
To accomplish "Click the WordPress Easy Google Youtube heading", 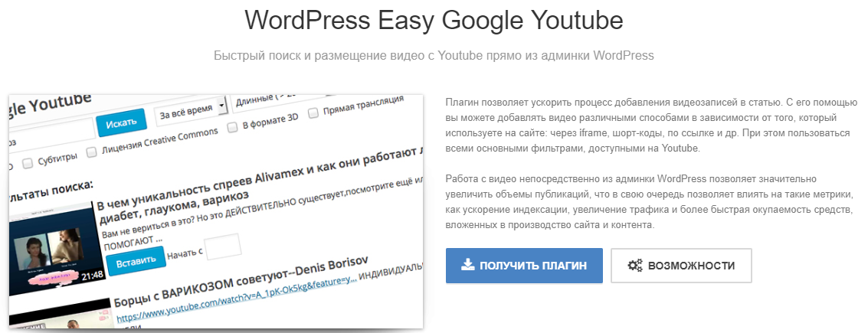I will point(434,21).
